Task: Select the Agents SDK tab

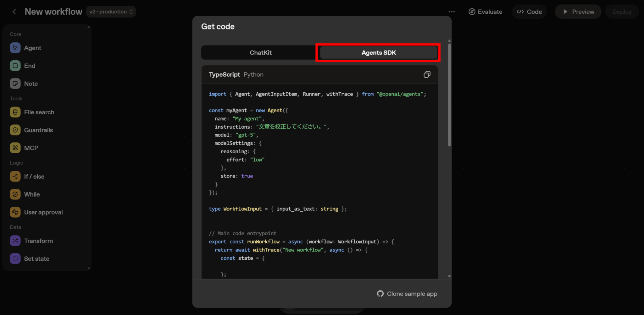Action: (x=378, y=53)
